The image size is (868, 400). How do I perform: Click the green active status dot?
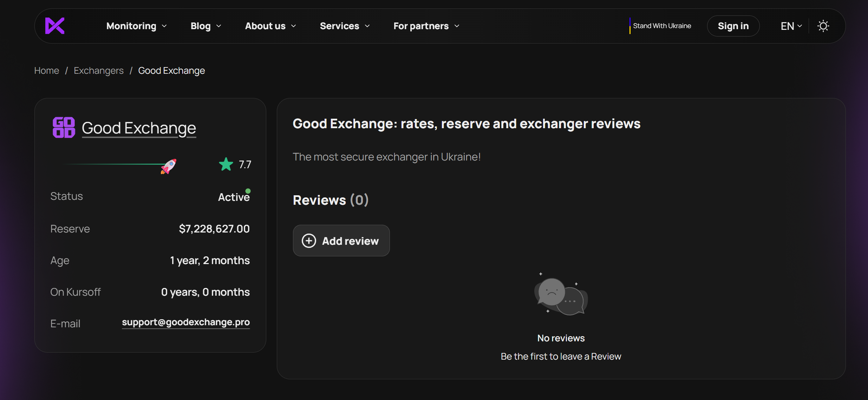248,191
